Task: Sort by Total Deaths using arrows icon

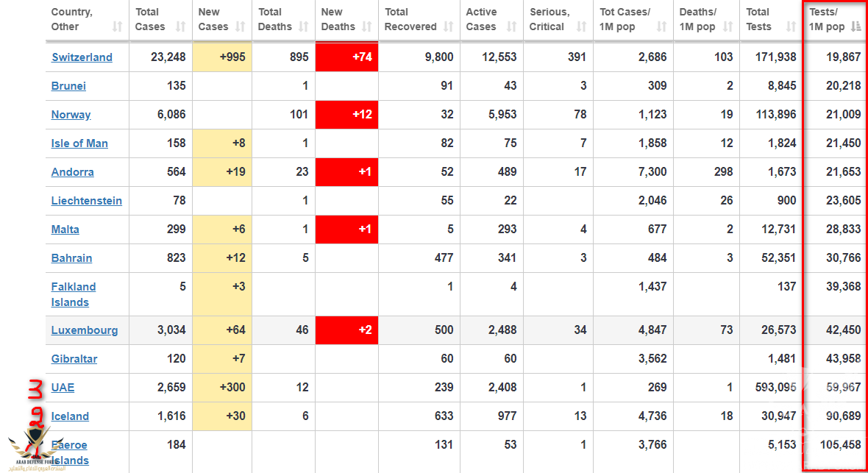Action: pos(304,26)
